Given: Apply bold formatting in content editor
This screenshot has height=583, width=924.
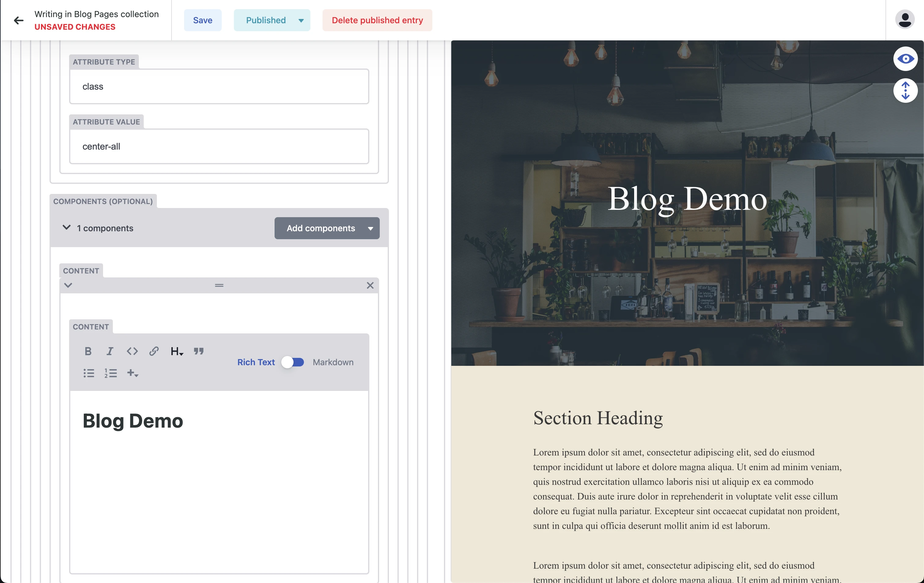Looking at the screenshot, I should pos(88,351).
